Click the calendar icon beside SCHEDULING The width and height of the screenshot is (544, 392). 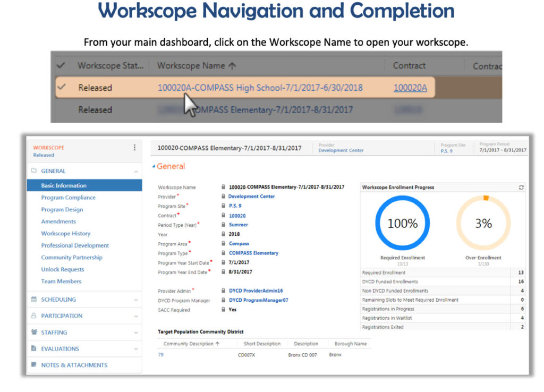point(34,300)
